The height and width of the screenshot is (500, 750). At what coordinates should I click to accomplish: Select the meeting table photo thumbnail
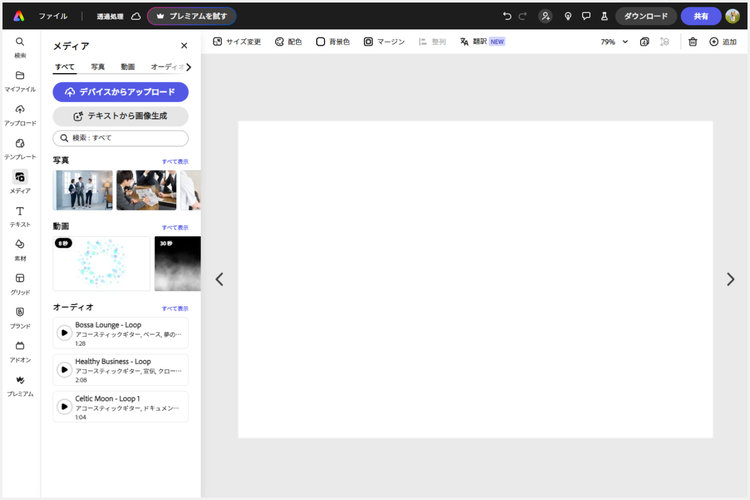click(146, 190)
